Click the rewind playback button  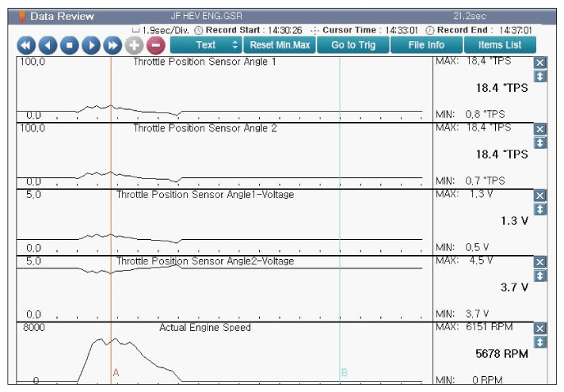point(26,45)
